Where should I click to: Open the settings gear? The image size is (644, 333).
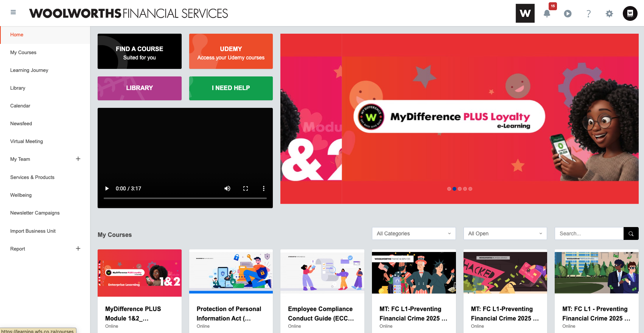pyautogui.click(x=609, y=14)
